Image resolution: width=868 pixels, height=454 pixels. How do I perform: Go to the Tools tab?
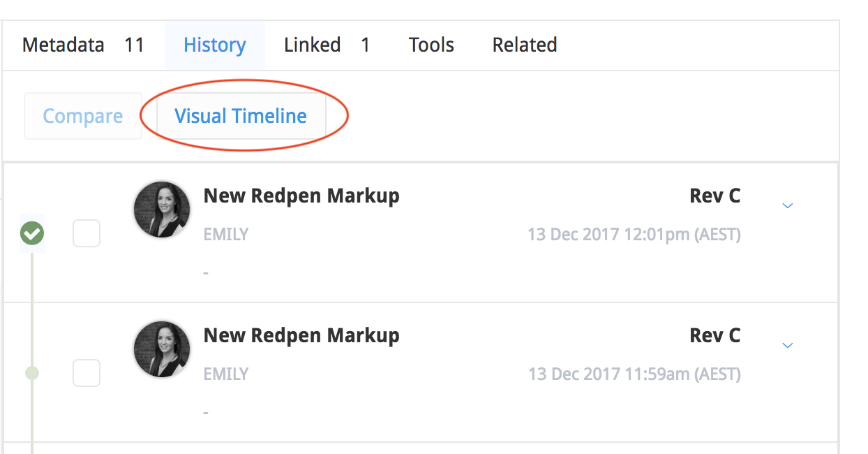click(x=431, y=45)
